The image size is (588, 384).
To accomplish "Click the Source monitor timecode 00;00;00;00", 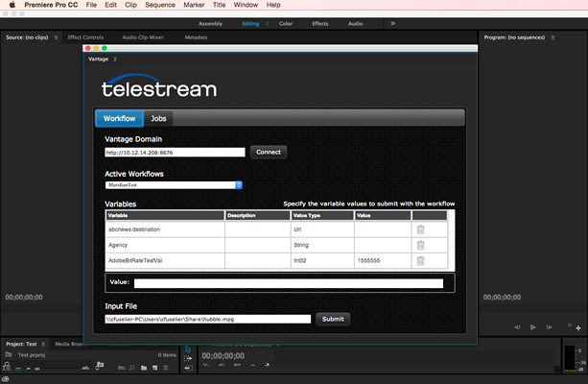I will (24, 298).
